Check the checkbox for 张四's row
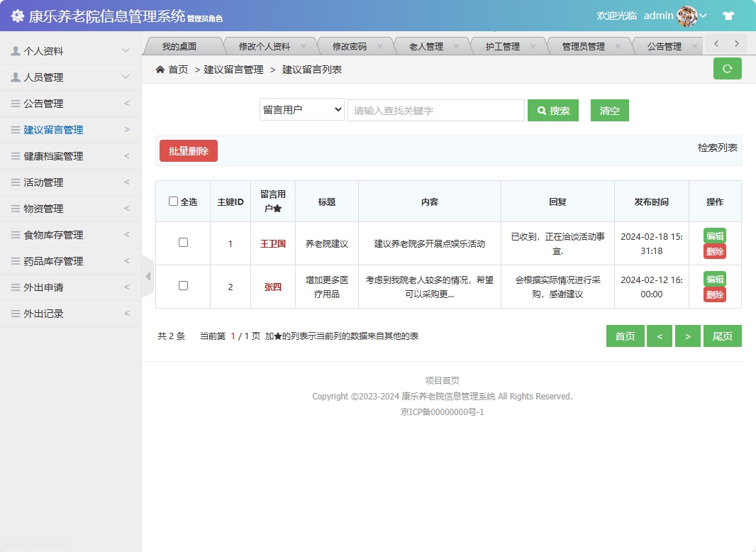 (x=183, y=287)
